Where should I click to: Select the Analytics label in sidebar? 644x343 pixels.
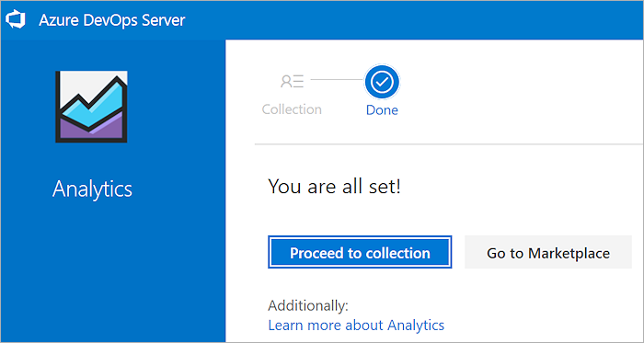pos(92,189)
